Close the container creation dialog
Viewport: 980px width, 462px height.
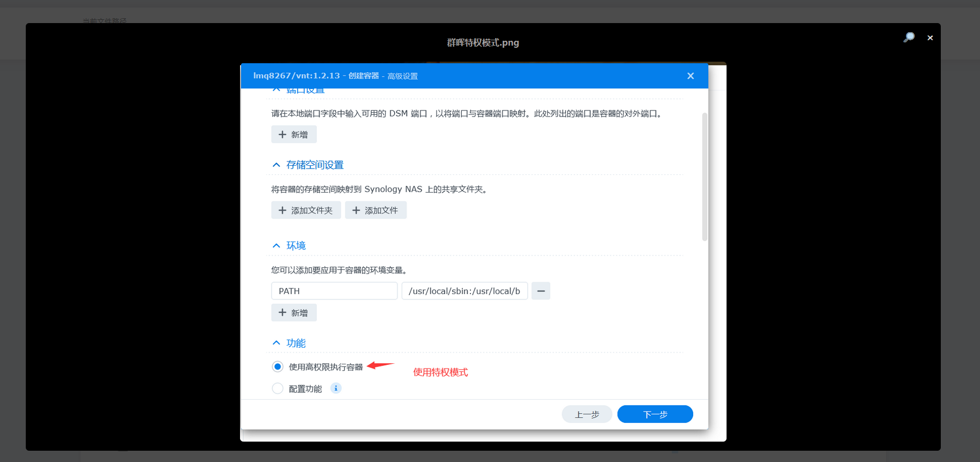pos(691,76)
